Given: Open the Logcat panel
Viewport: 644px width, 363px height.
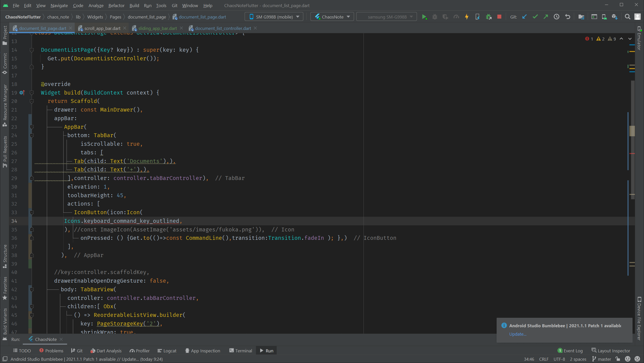Looking at the screenshot, I should [x=167, y=351].
